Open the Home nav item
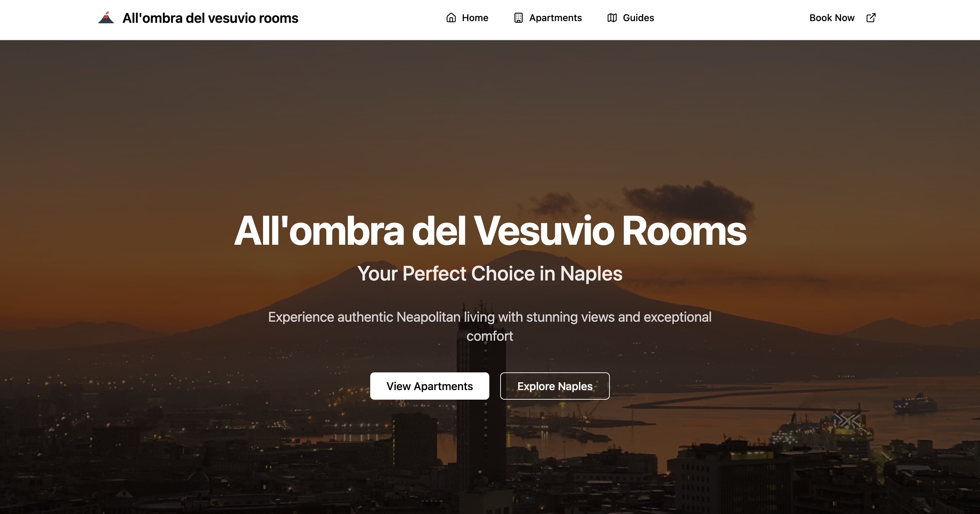Image resolution: width=980 pixels, height=514 pixels. (467, 18)
